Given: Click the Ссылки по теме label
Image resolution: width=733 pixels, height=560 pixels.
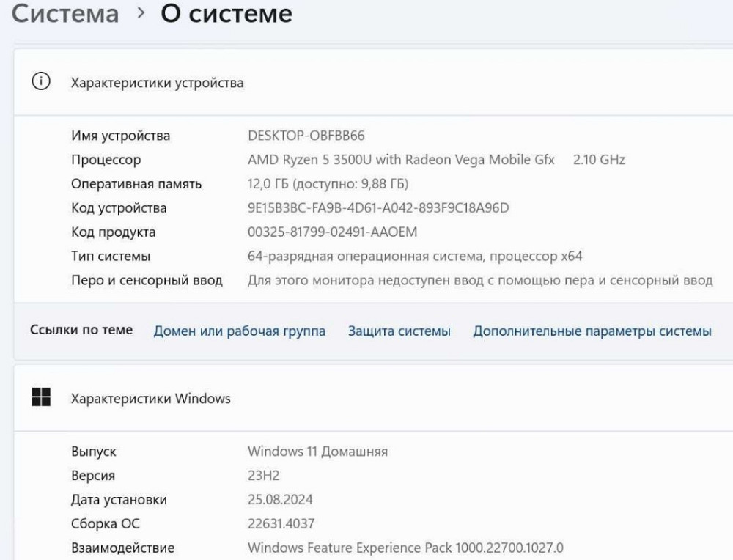Looking at the screenshot, I should (82, 331).
